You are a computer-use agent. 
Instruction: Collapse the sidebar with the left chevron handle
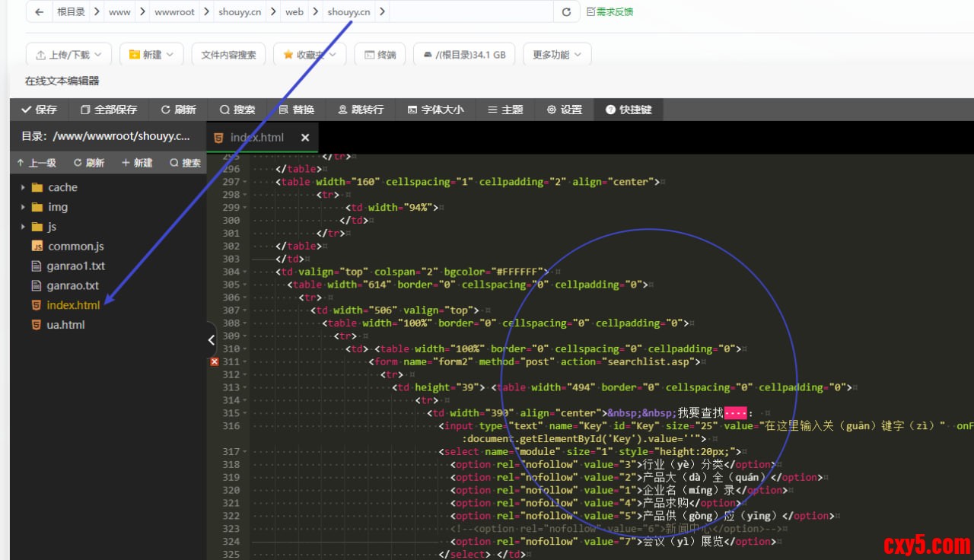(x=212, y=340)
